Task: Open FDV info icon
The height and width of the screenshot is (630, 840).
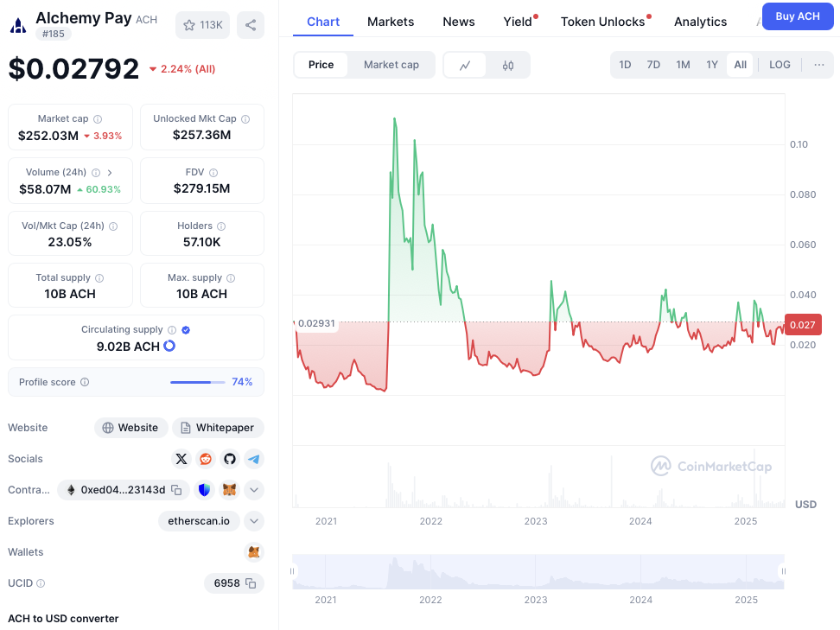Action: pos(213,173)
